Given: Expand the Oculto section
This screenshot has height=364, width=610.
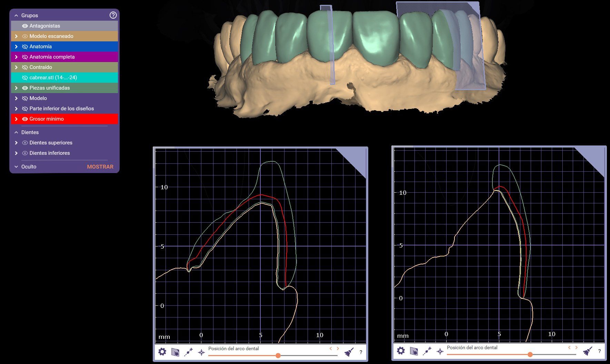Looking at the screenshot, I should coord(16,166).
